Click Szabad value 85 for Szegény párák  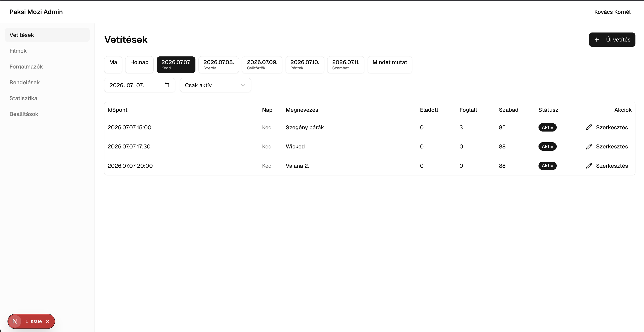click(x=502, y=127)
